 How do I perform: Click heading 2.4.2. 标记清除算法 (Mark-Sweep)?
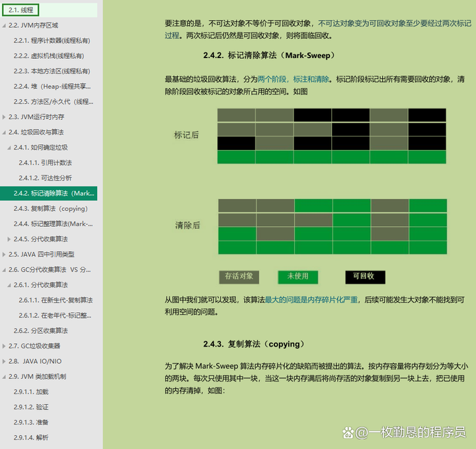268,56
